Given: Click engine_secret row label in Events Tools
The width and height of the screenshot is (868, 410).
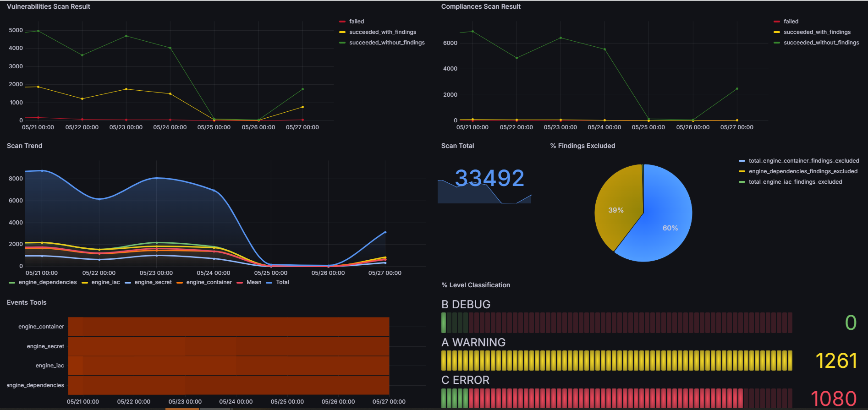Looking at the screenshot, I should coord(45,346).
